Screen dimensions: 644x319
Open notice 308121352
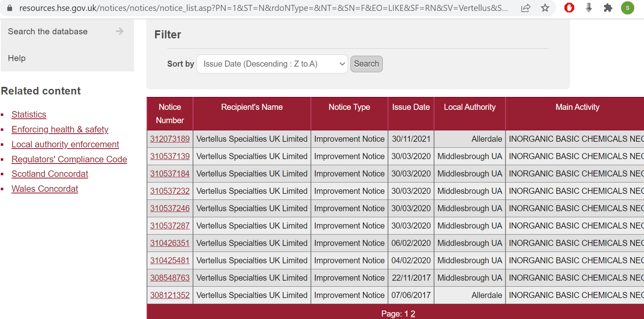[x=170, y=295]
